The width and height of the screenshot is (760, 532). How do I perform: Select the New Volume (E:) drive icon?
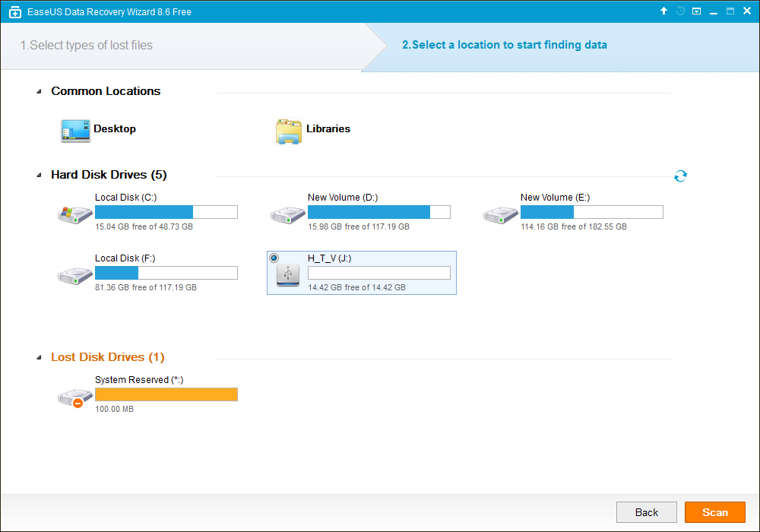[501, 214]
